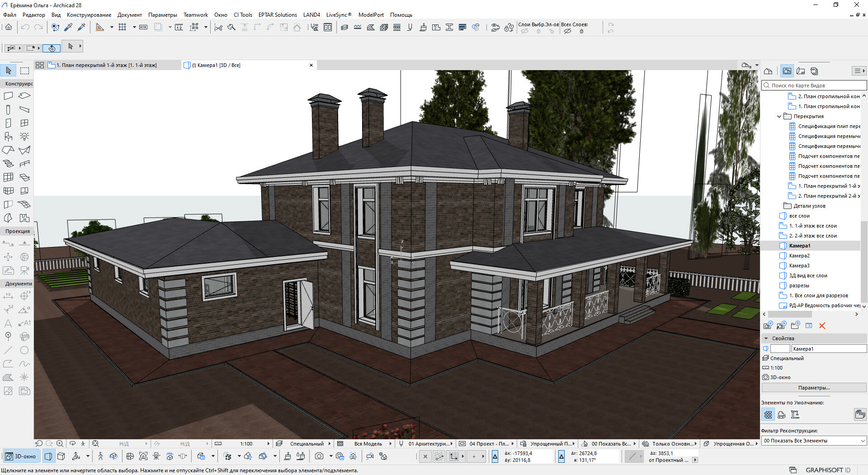Open the Конструирование menu
Screen dimensions: 868x475
coord(89,15)
